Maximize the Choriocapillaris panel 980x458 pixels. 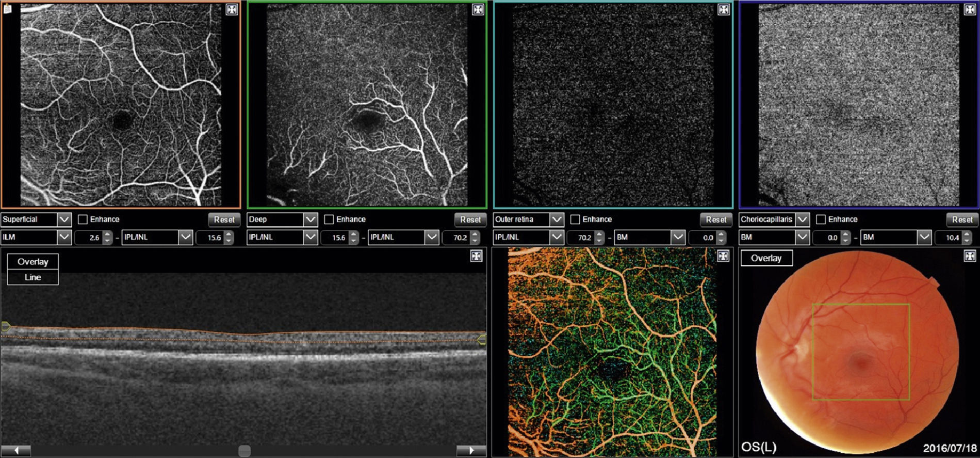point(970,9)
